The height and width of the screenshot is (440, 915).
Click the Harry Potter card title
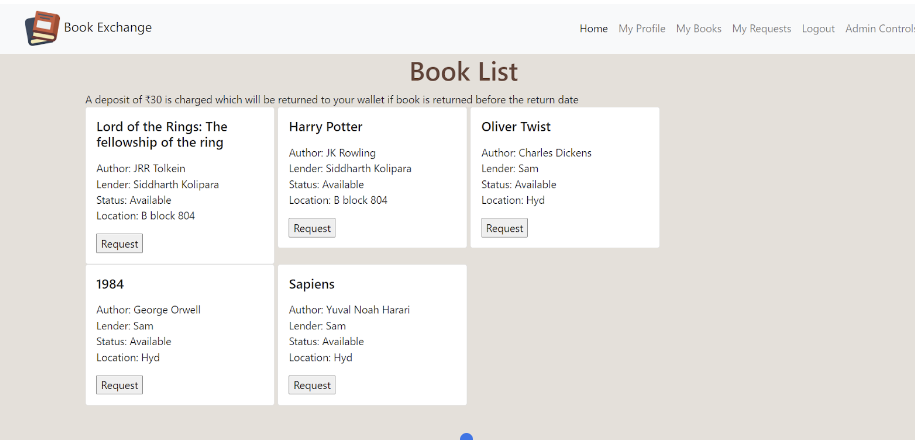[326, 127]
